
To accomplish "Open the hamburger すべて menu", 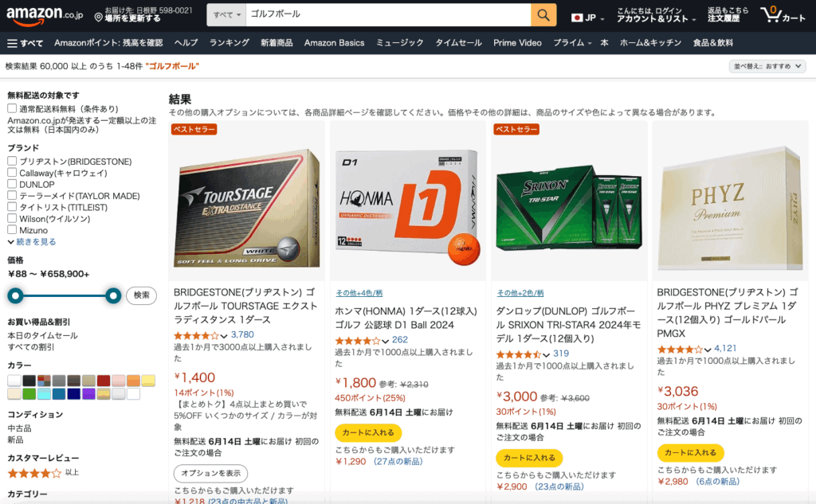I will point(25,43).
